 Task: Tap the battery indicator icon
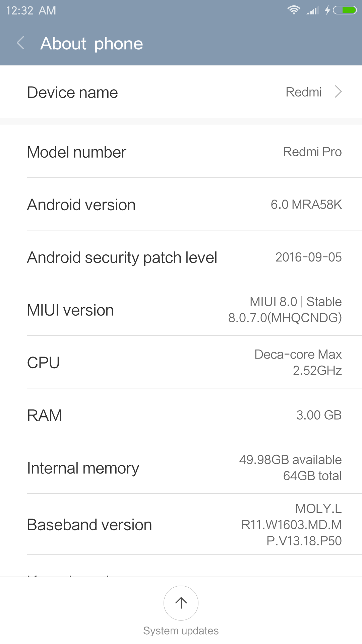point(345,10)
